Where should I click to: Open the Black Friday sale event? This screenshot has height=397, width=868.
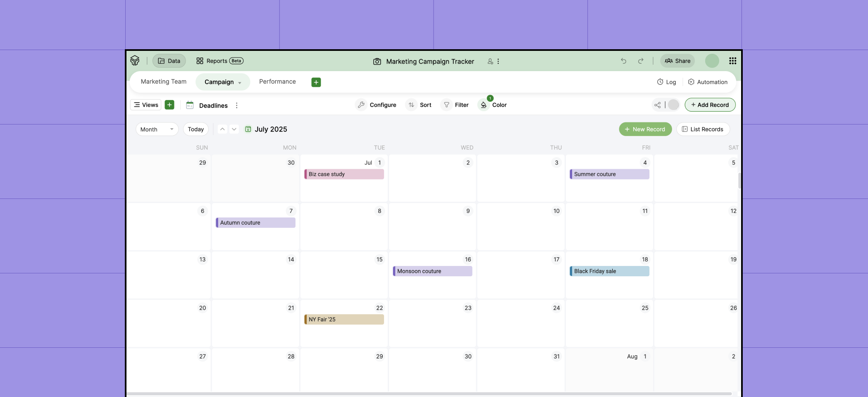click(609, 271)
